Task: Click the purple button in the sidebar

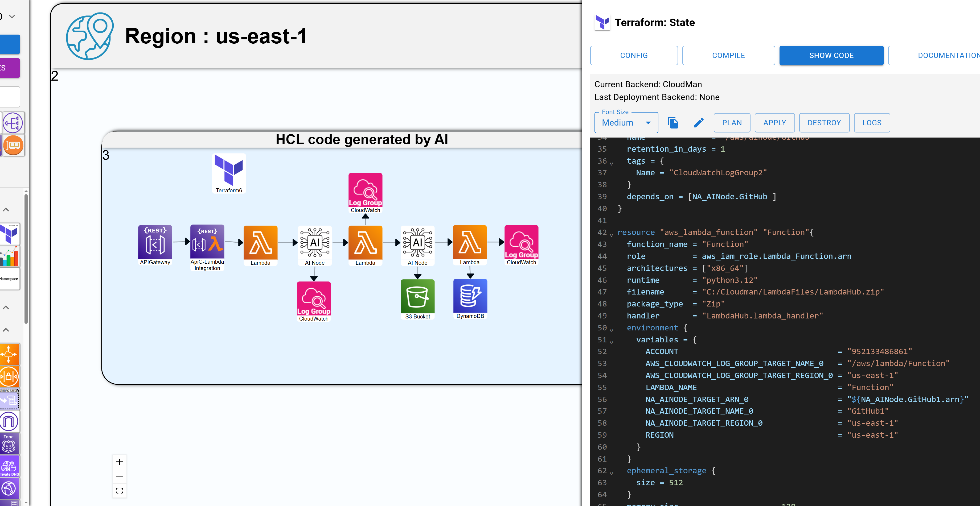Action: tap(10, 68)
